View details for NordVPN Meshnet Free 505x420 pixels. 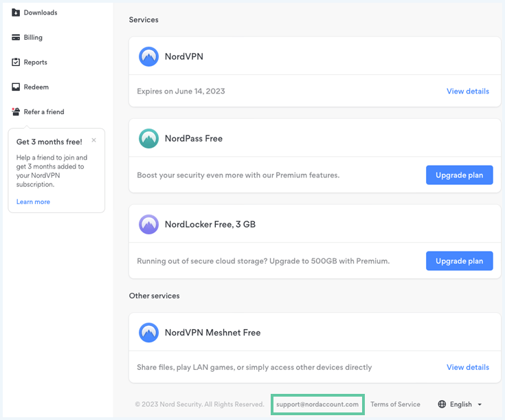coord(468,367)
